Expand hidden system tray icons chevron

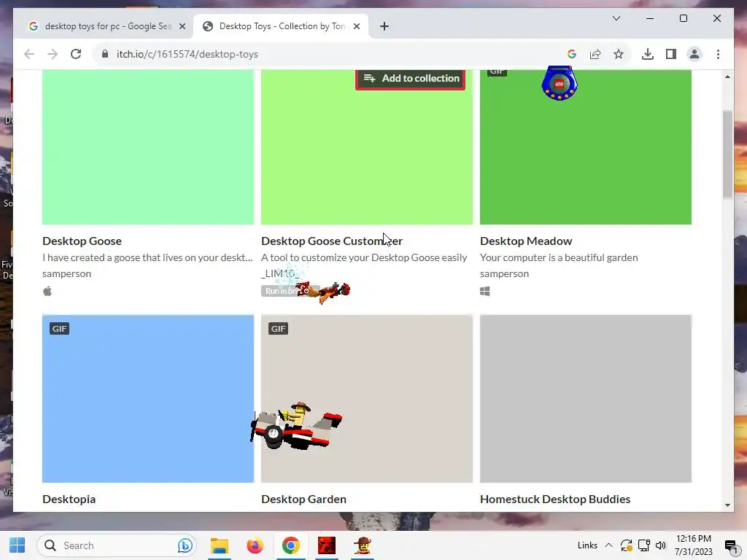[608, 545]
